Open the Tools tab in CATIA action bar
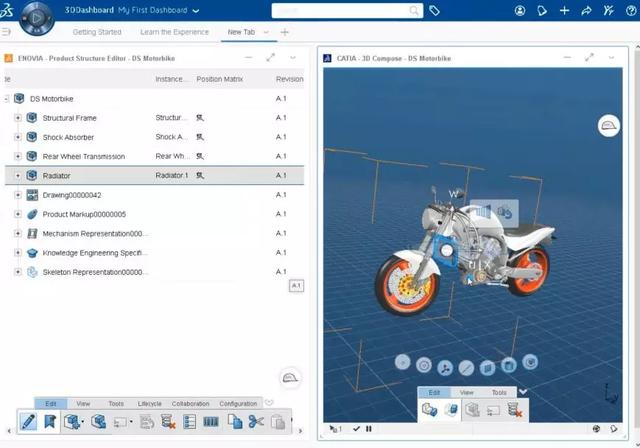Screen dimensions: 640x448 tap(499, 393)
